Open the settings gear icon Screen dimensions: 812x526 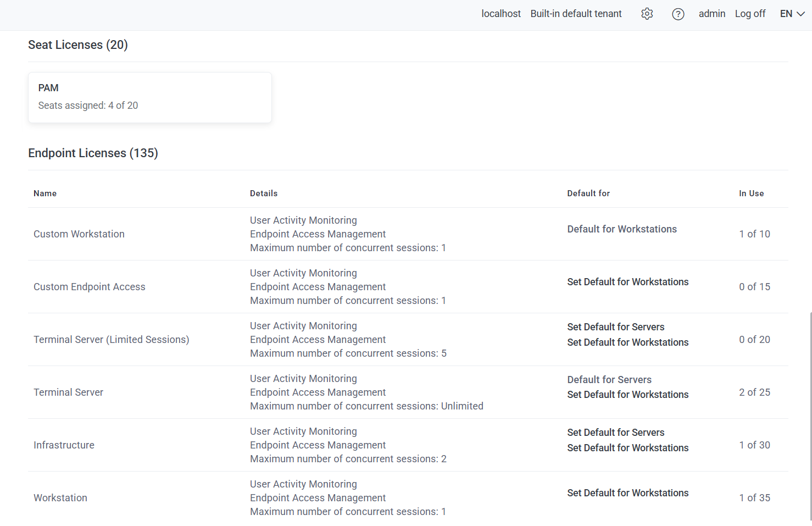pyautogui.click(x=647, y=14)
